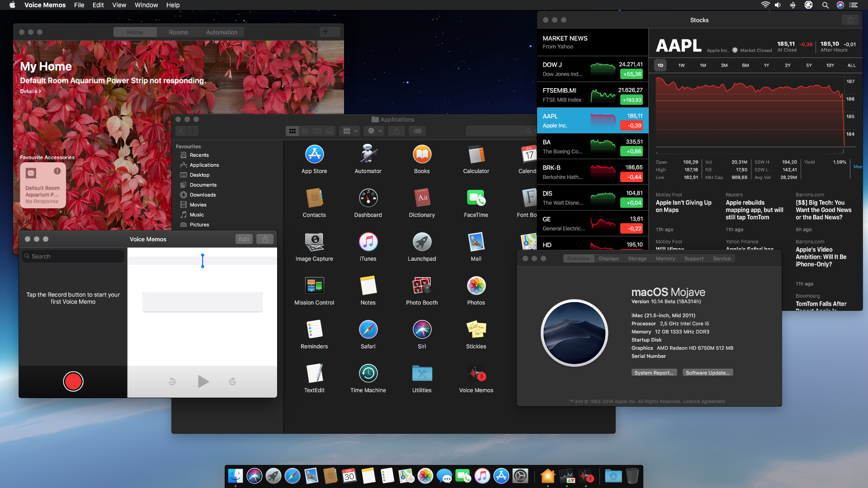Switch Finder to icon view

coord(292,131)
